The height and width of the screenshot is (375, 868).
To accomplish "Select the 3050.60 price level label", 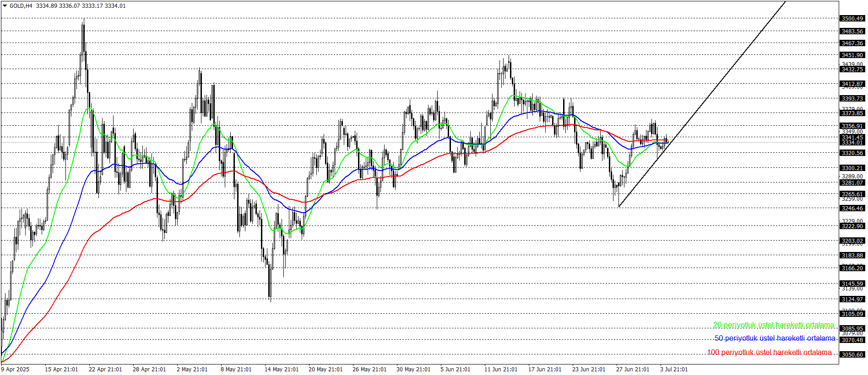I will coord(852,355).
